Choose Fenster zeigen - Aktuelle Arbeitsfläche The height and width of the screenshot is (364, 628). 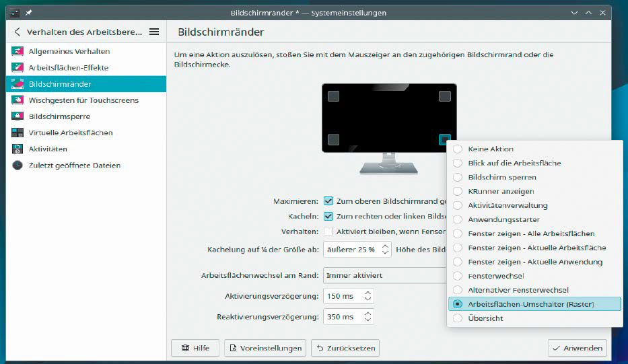534,248
